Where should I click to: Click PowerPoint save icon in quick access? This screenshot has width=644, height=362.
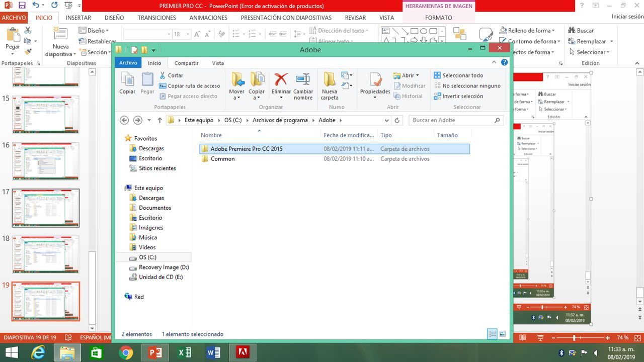(x=22, y=6)
